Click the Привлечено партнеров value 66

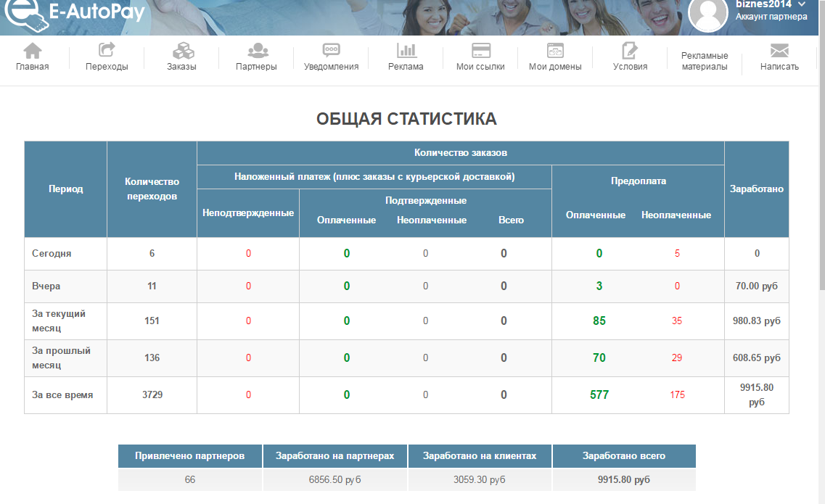[190, 480]
